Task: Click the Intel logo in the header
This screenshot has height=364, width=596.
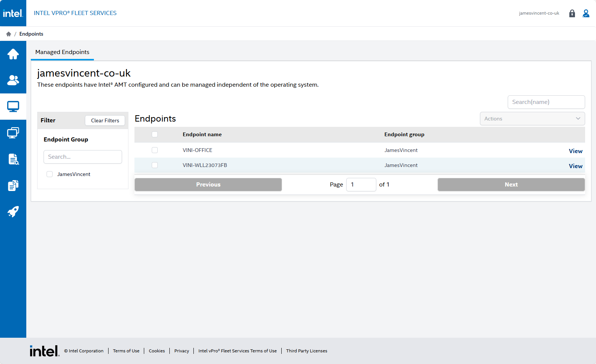Action: point(13,13)
